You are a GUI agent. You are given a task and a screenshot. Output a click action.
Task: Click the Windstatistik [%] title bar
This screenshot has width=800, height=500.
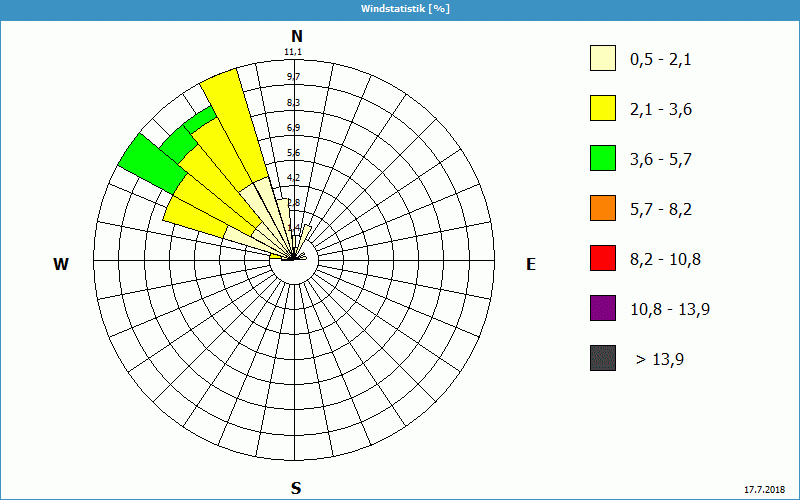[400, 8]
